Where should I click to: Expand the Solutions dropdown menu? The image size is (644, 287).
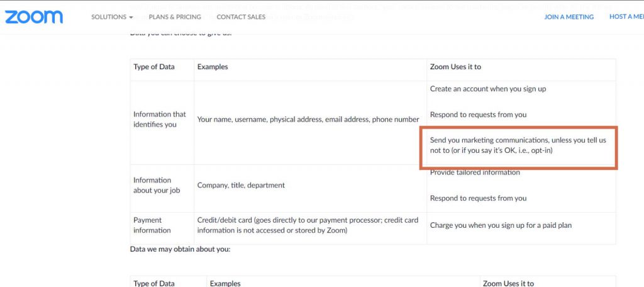point(112,17)
